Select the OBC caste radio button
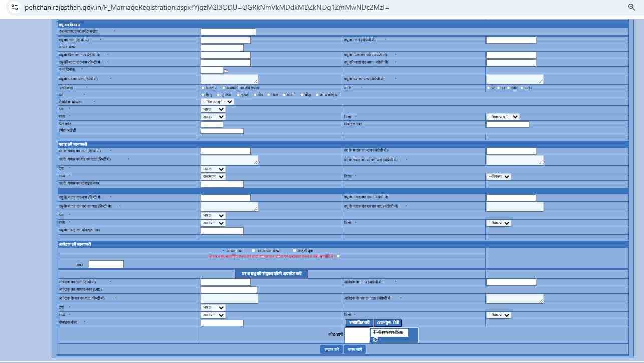This screenshot has width=644, height=363. coord(509,88)
